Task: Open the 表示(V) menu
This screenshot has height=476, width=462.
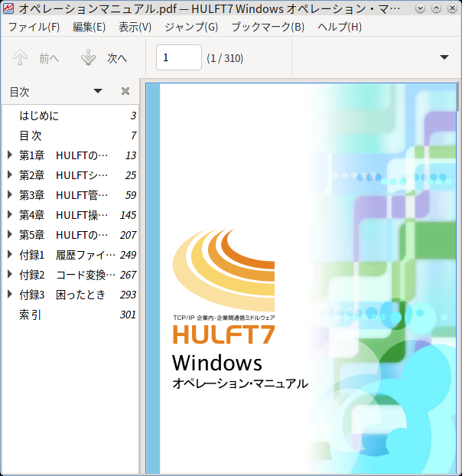Action: [135, 27]
